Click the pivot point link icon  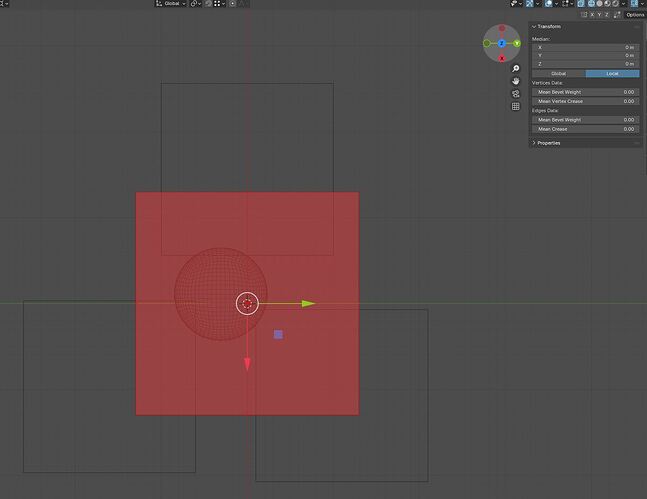[194, 4]
